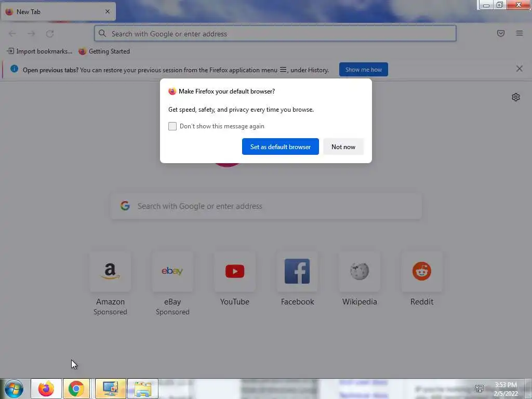Click Set as default browser
532x399 pixels.
pyautogui.click(x=280, y=147)
